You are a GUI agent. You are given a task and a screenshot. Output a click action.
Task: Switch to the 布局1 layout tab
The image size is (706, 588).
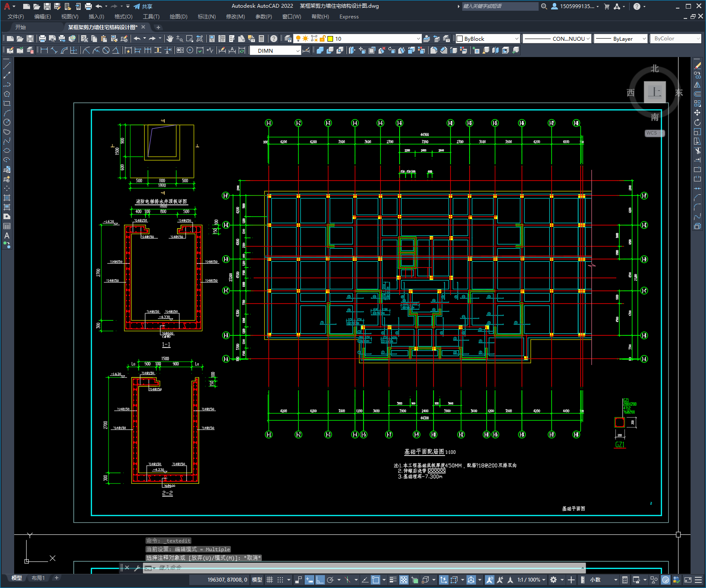coord(38,578)
